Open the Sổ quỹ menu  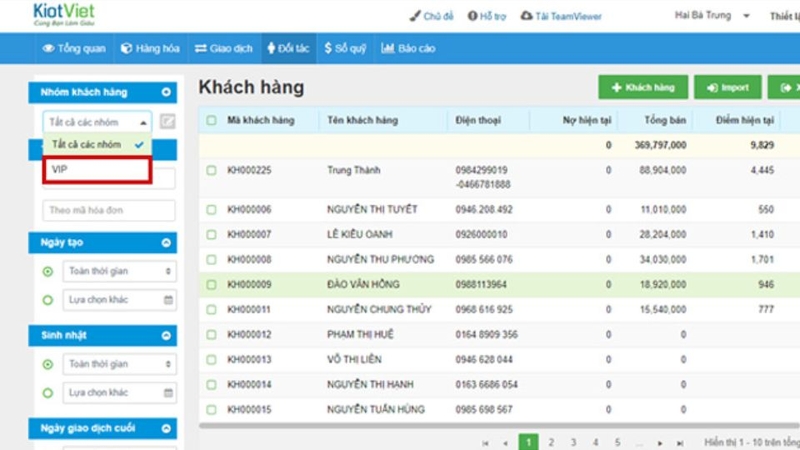345,48
